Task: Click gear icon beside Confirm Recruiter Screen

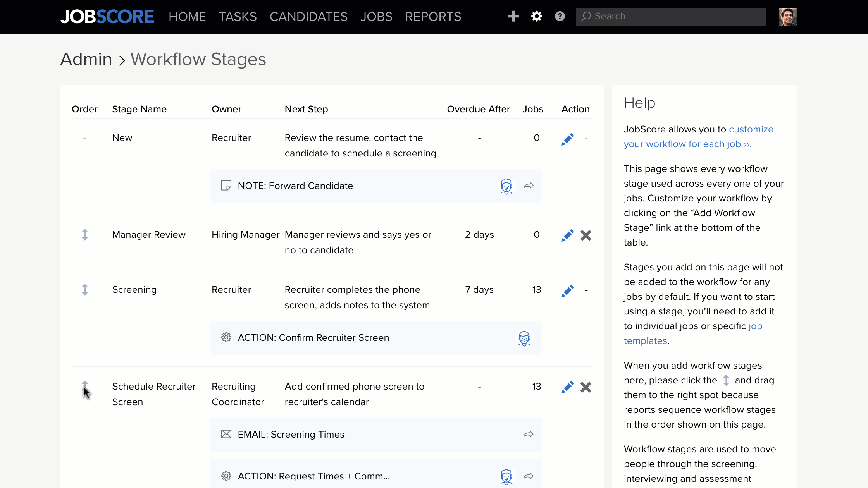Action: coord(226,337)
